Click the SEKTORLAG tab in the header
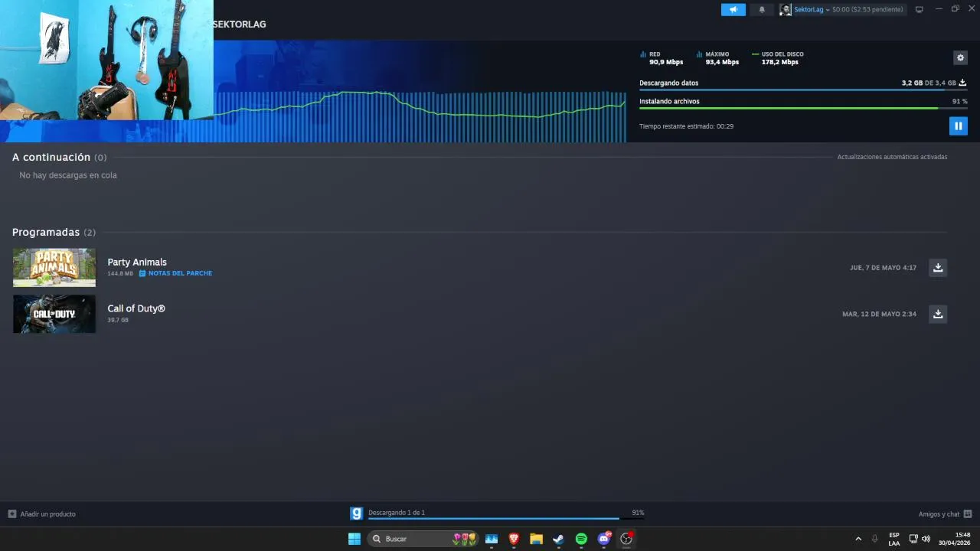This screenshot has height=551, width=980. pos(240,24)
